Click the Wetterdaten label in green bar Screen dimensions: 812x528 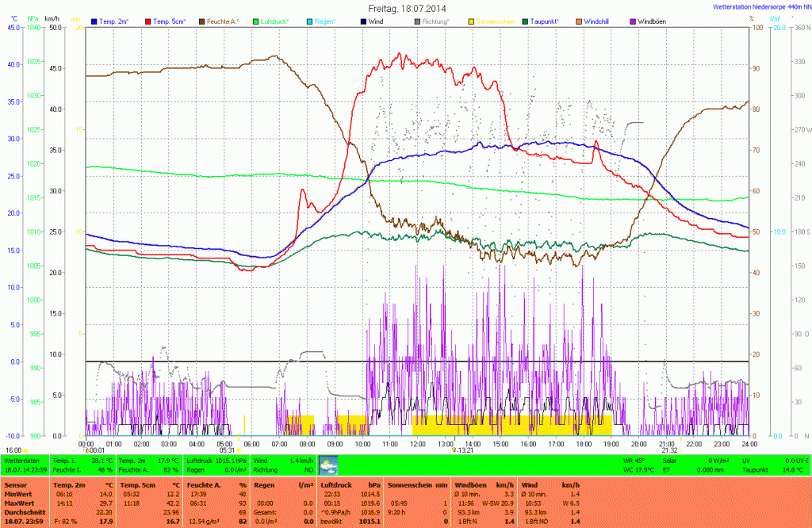(x=22, y=460)
